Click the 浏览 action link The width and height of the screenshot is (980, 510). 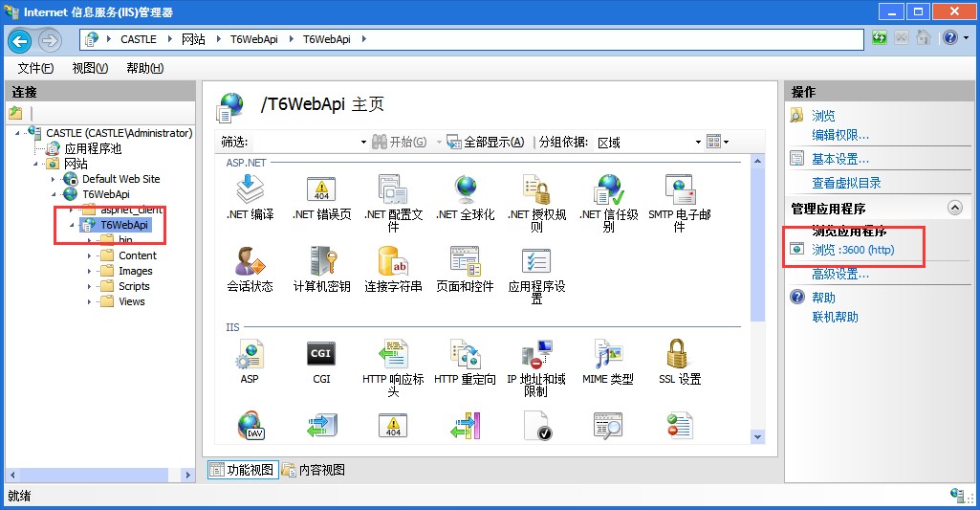pos(823,116)
